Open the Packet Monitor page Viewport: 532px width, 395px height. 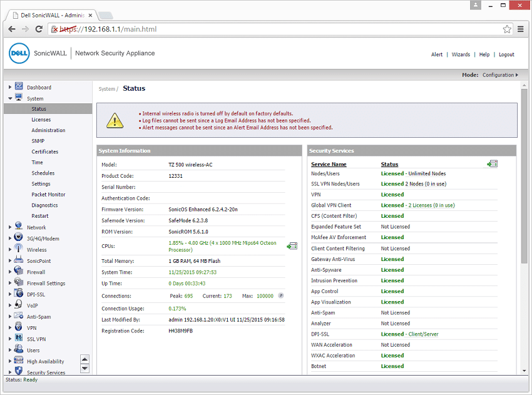coord(48,195)
